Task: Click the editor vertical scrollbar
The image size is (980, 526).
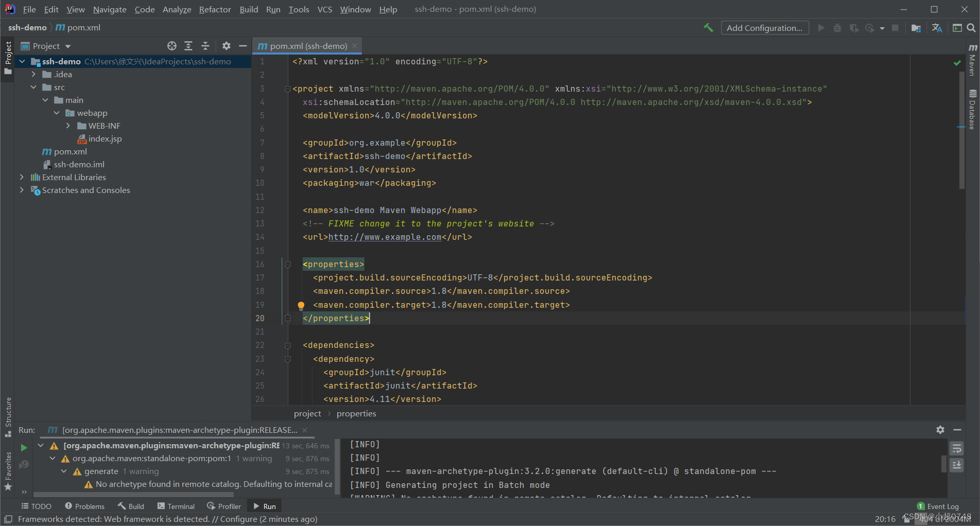Action: click(x=961, y=131)
